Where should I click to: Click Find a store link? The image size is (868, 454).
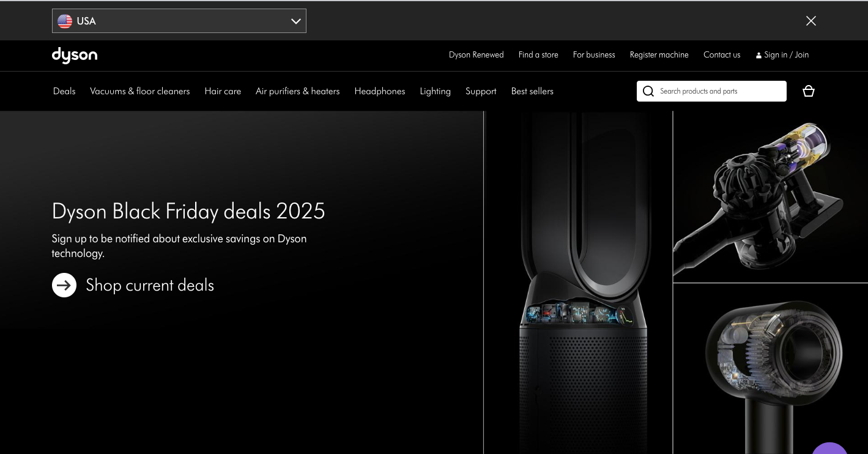coord(538,55)
